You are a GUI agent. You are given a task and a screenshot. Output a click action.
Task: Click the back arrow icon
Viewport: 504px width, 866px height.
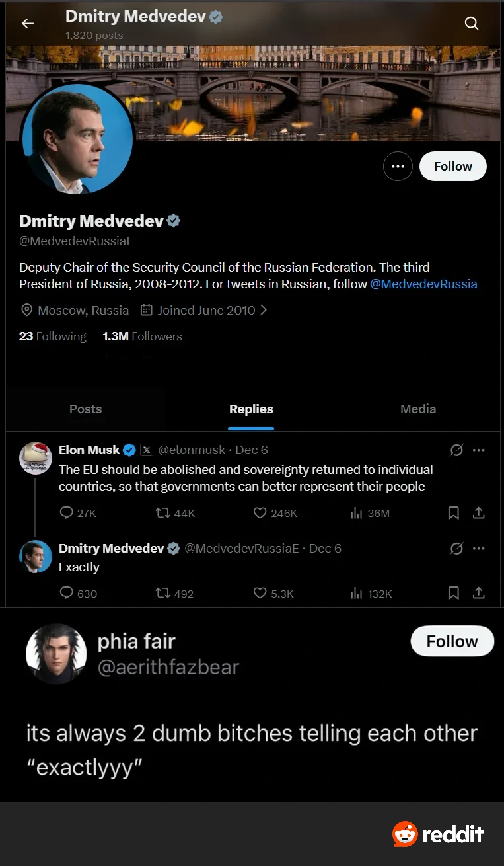pyautogui.click(x=27, y=24)
